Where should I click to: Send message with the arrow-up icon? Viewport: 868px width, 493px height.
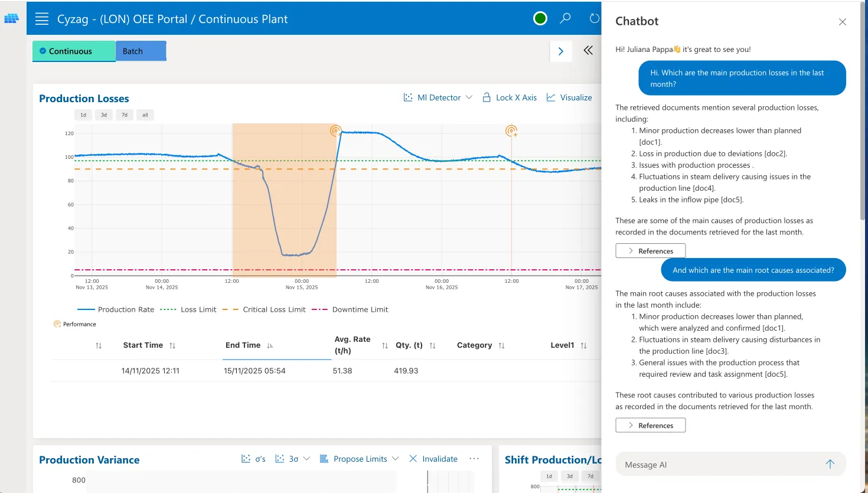[830, 464]
